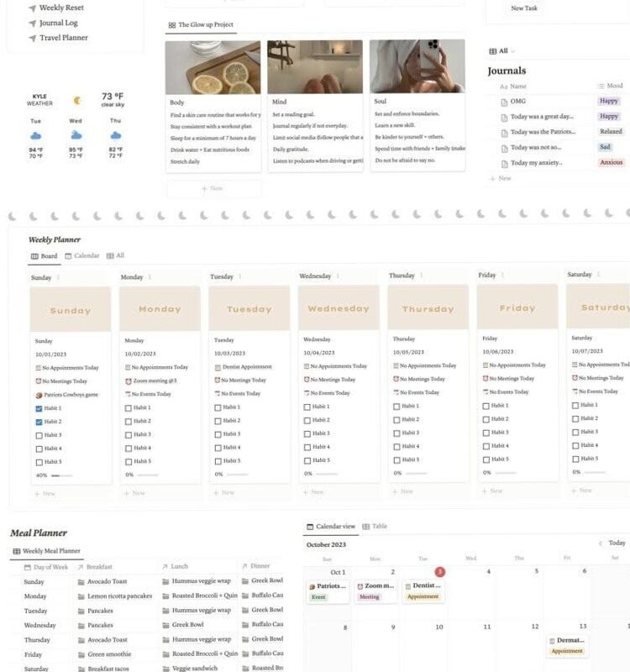Go to previous month arrow
This screenshot has height=672, width=630.
[x=601, y=543]
